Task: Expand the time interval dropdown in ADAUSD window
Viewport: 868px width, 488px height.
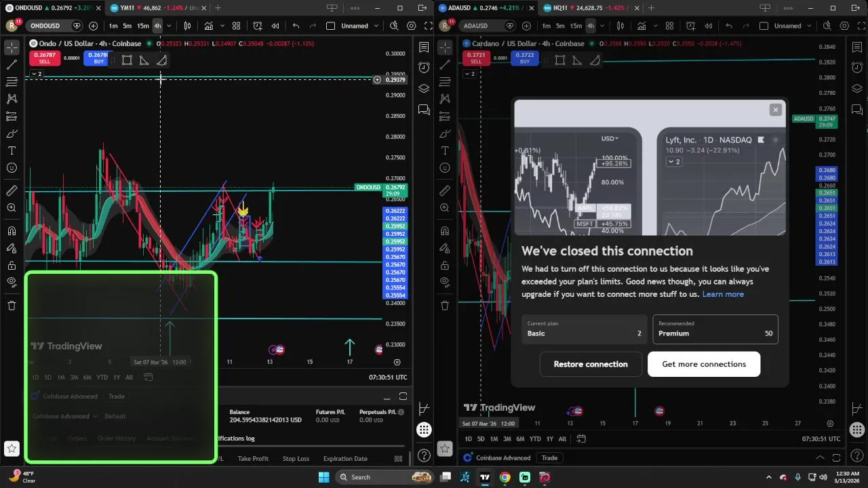Action: (x=602, y=26)
